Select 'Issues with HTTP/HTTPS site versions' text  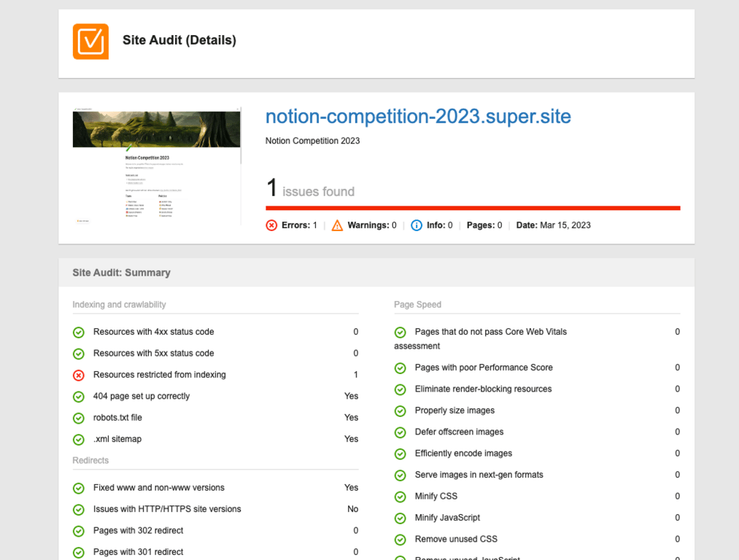click(x=167, y=509)
